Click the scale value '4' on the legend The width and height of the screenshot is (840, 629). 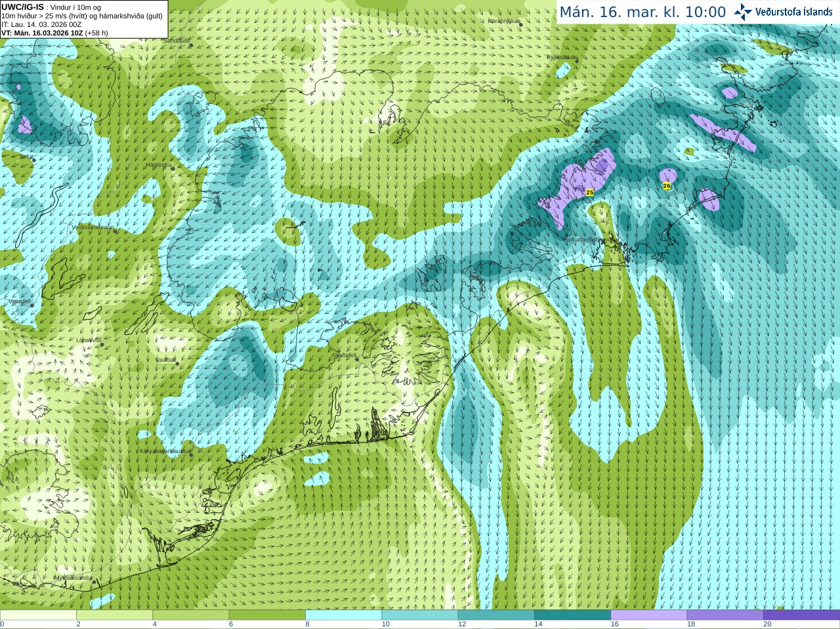coord(154,624)
